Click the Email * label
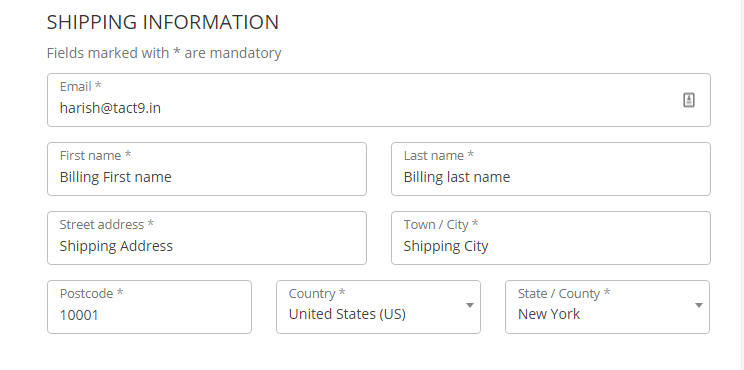The width and height of the screenshot is (744, 370). click(80, 86)
